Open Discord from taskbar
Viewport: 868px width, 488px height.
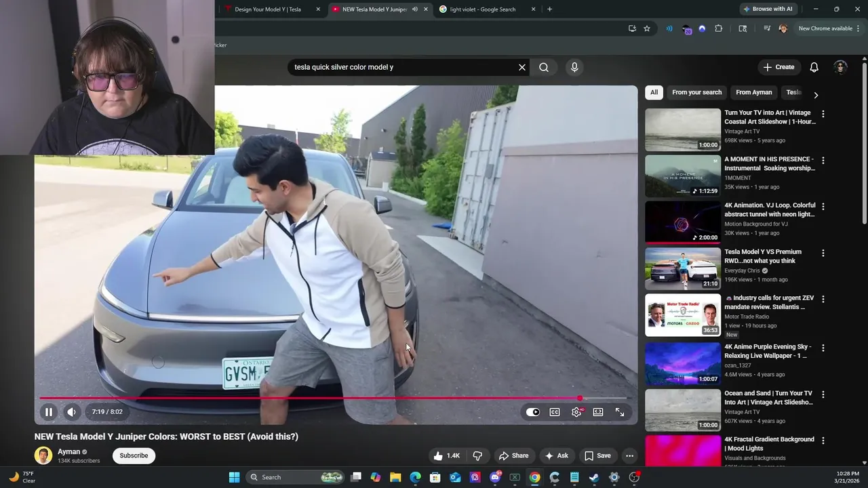495,477
